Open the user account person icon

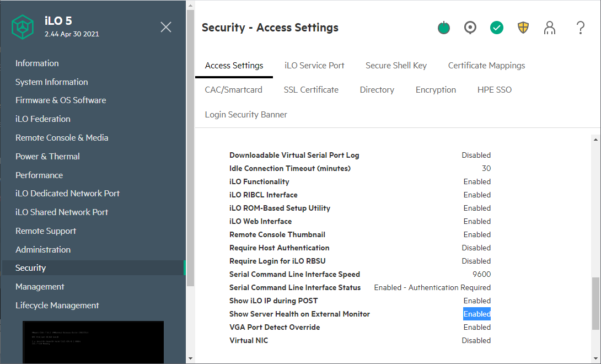click(549, 28)
